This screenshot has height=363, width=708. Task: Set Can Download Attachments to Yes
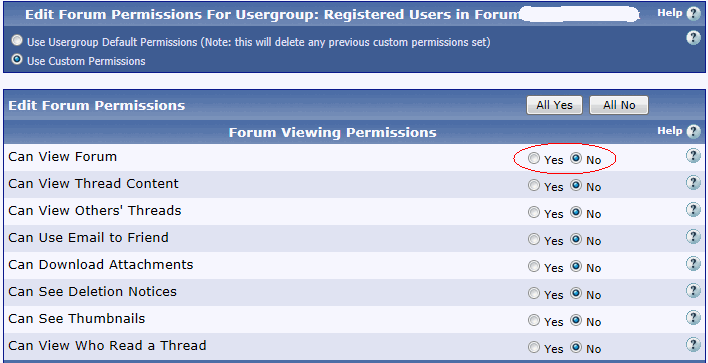pyautogui.click(x=534, y=266)
